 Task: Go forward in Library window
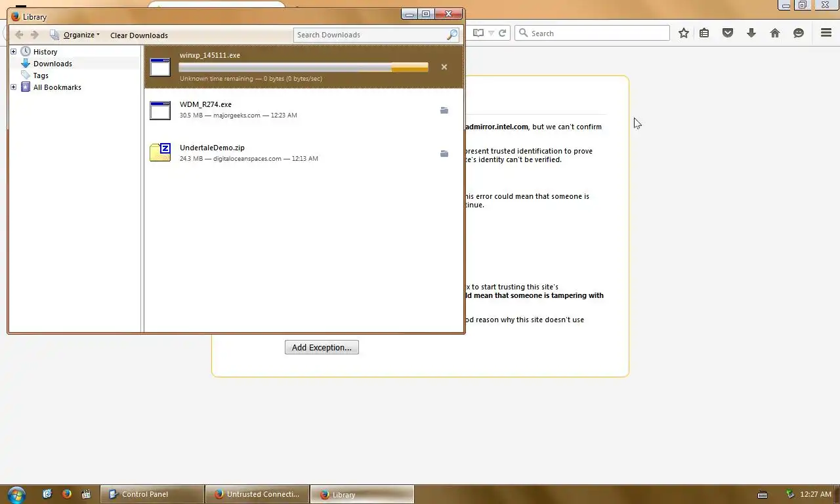click(35, 35)
